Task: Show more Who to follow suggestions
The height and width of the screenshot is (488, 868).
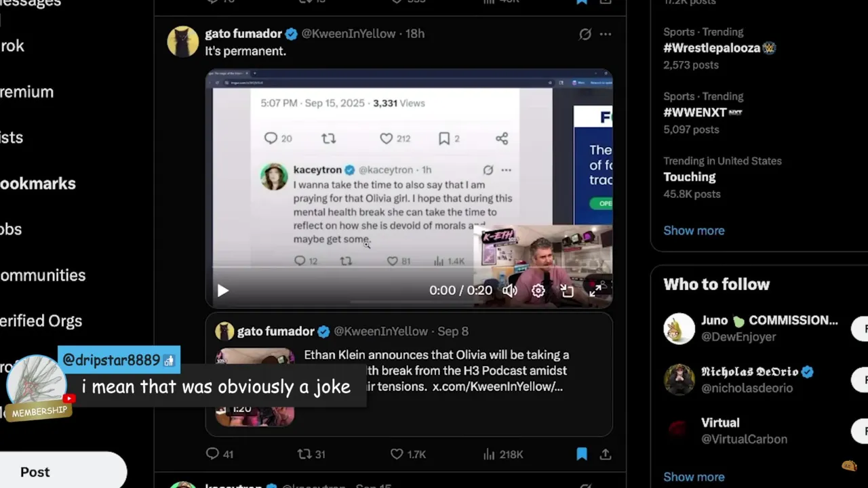Action: pyautogui.click(x=694, y=477)
